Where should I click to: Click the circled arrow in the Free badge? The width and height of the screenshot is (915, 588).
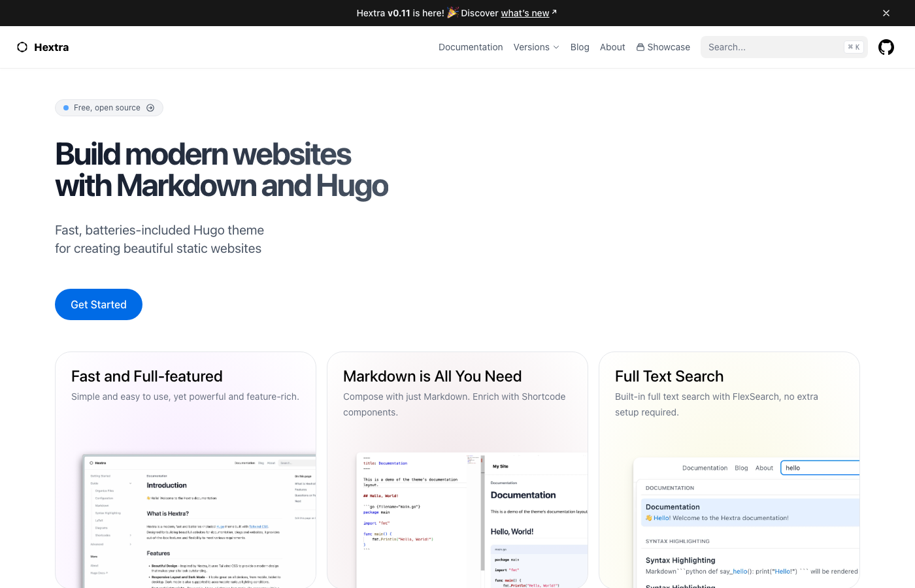coord(151,108)
